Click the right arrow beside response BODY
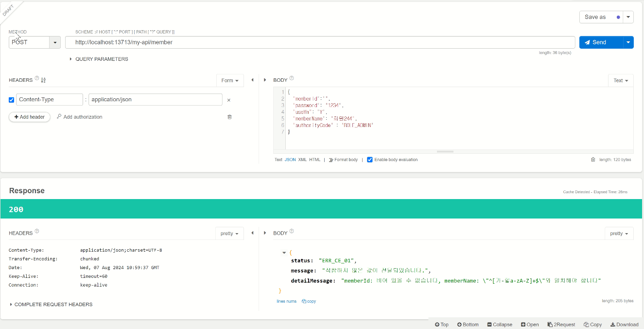Image resolution: width=644 pixels, height=329 pixels. [265, 233]
